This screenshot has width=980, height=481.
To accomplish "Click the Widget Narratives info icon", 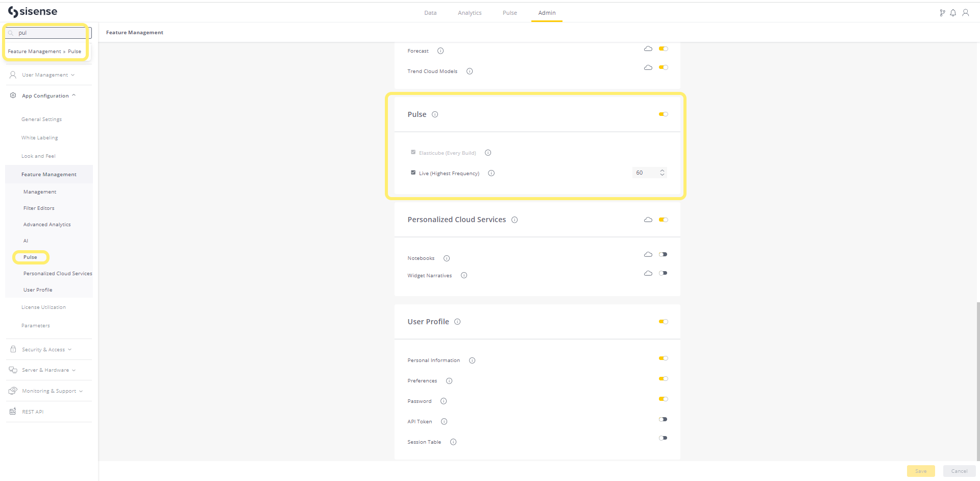I will click(x=464, y=275).
